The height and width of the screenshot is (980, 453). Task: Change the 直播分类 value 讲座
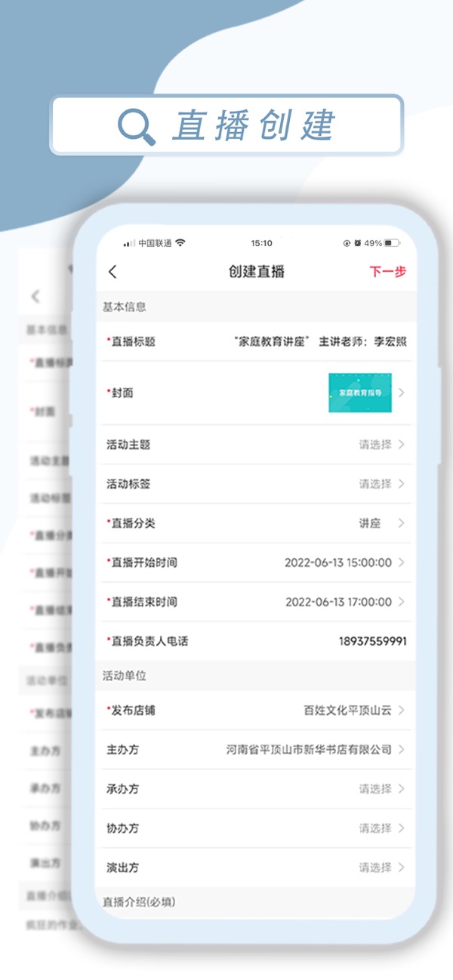coord(370,523)
